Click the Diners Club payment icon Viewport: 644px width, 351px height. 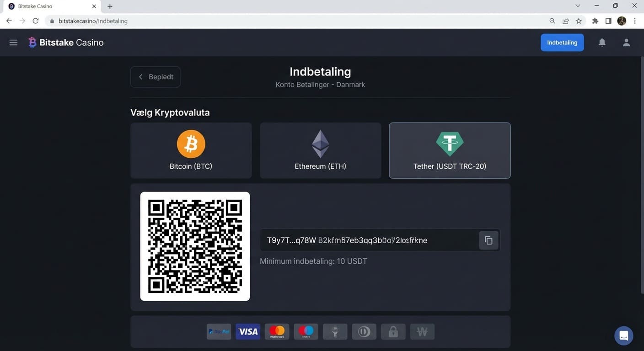tap(364, 331)
